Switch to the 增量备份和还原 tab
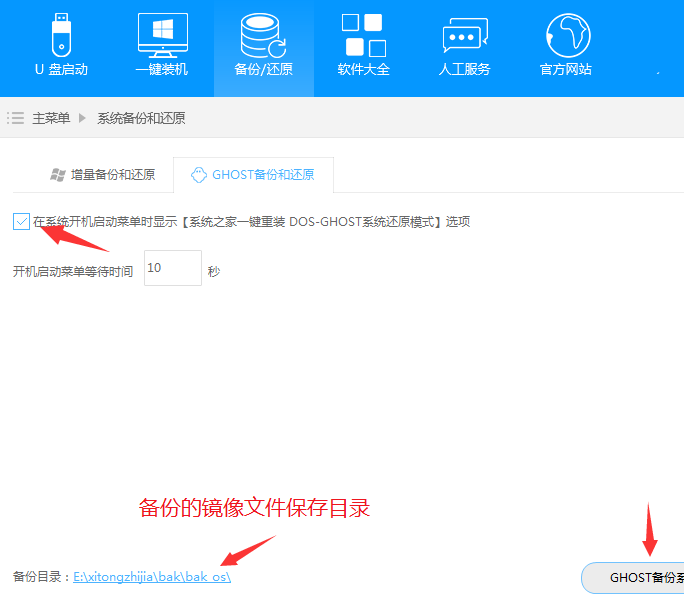Viewport: 684px width, 602px height. (x=112, y=175)
